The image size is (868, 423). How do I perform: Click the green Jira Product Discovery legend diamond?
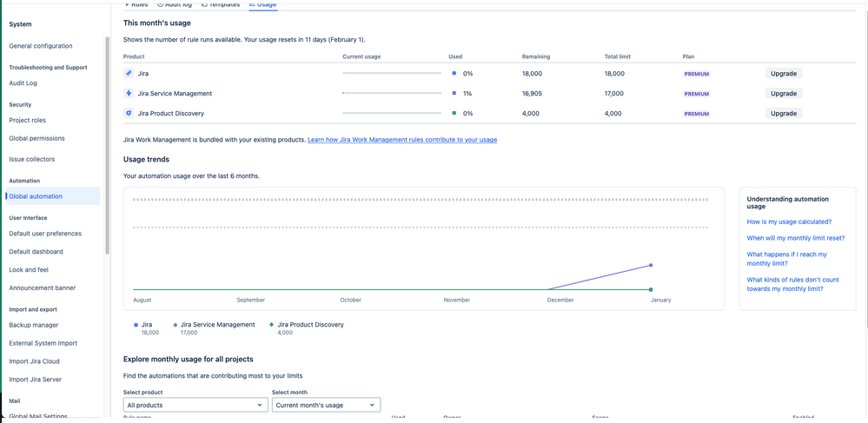pyautogui.click(x=271, y=325)
